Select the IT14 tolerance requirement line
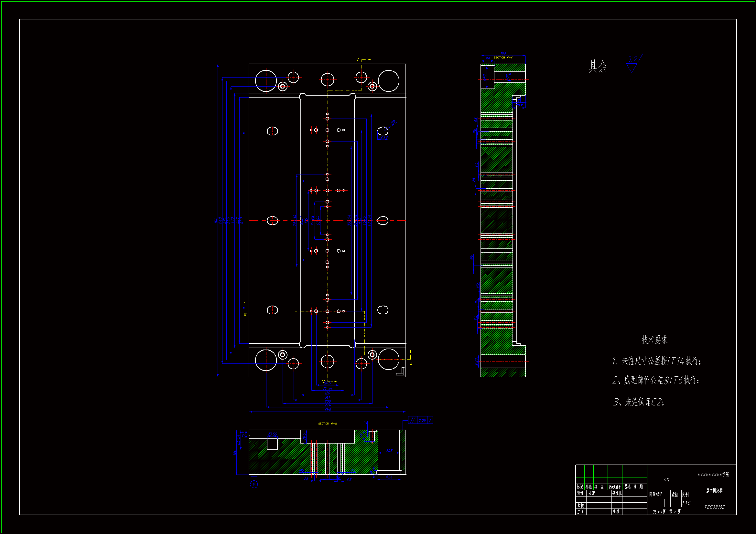Screen dimensions: 756x534 pos(656,361)
